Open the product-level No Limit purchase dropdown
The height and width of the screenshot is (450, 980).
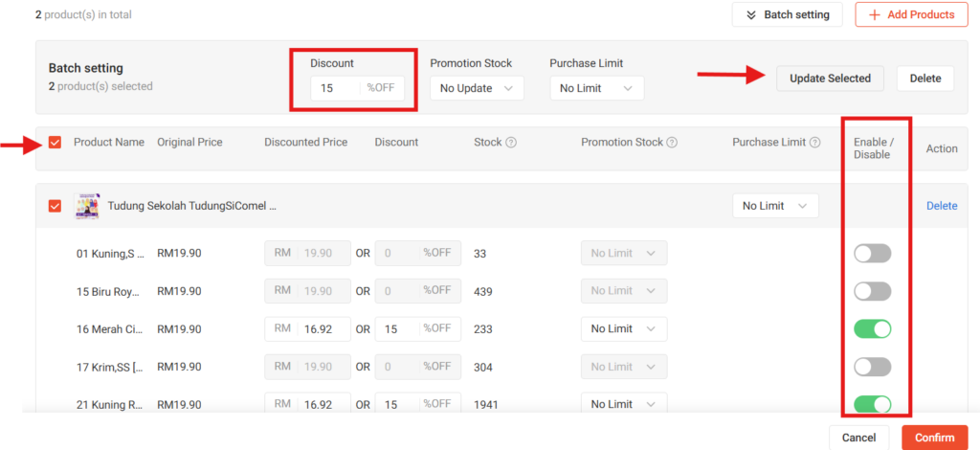point(775,206)
